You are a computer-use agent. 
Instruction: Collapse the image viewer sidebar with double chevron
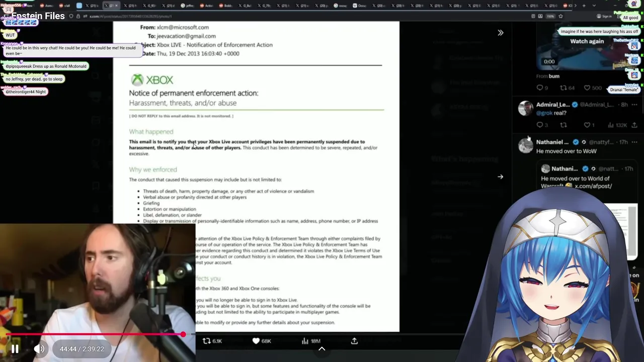click(500, 33)
